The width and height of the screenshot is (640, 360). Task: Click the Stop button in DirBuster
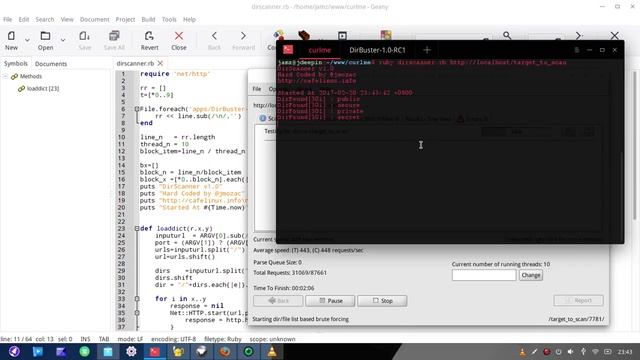382,301
